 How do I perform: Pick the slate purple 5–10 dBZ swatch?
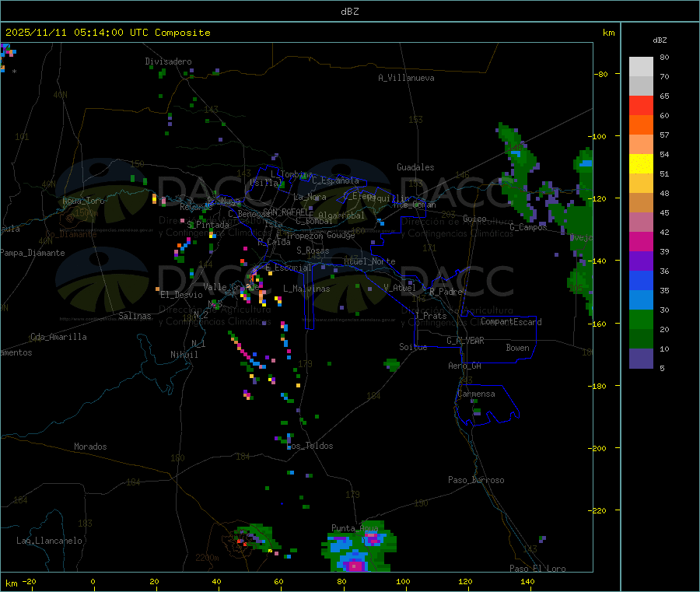point(641,359)
